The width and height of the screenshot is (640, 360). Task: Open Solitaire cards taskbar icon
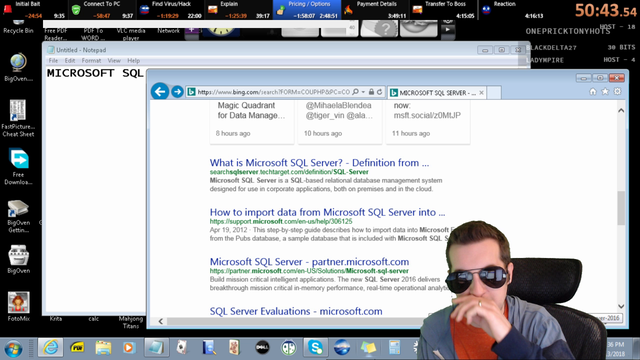click(x=182, y=348)
